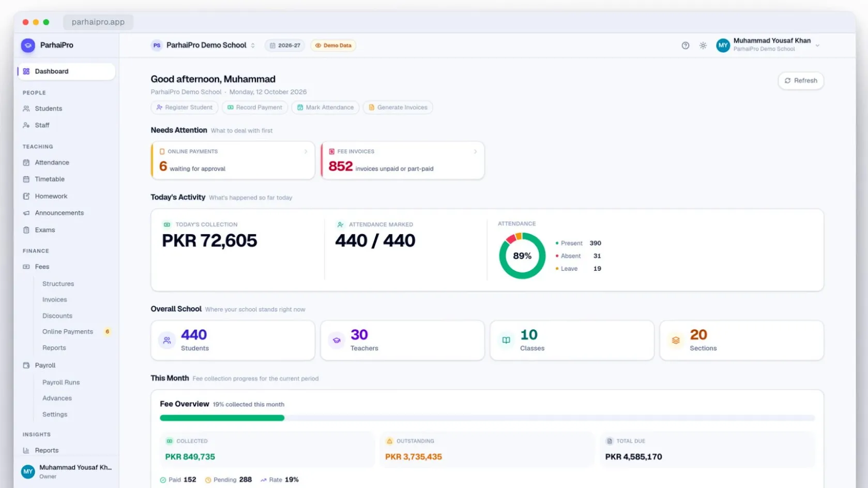Click the 30 Teachers graduation cap icon
Viewport: 868px width, 488px height.
(337, 341)
